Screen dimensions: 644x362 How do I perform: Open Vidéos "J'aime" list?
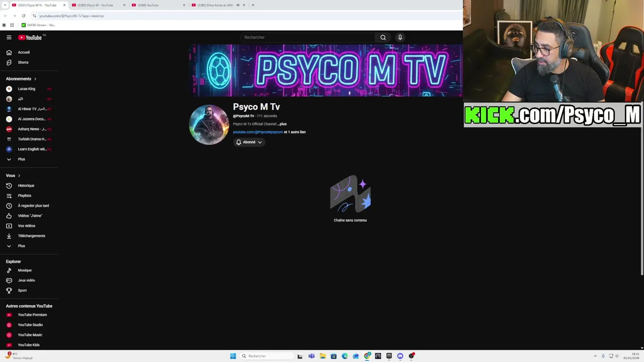[29, 216]
